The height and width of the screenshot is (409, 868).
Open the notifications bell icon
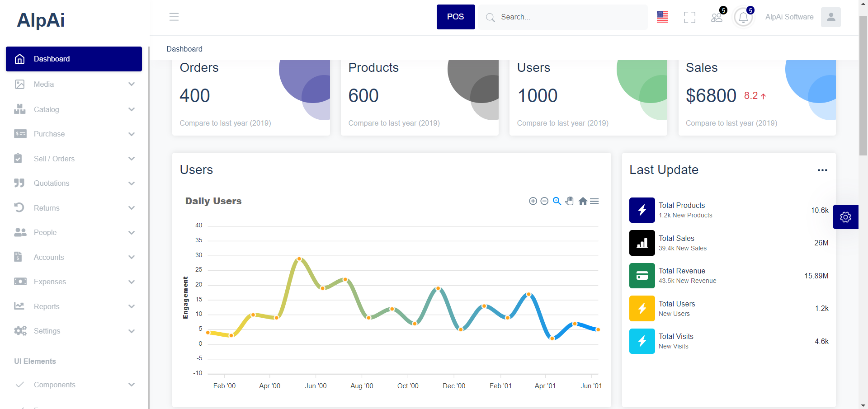point(744,17)
